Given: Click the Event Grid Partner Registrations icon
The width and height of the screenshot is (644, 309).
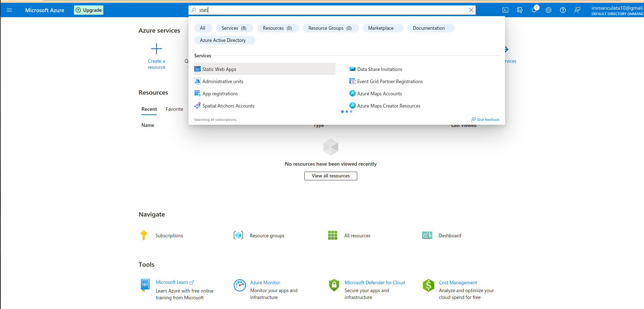Looking at the screenshot, I should pos(353,81).
